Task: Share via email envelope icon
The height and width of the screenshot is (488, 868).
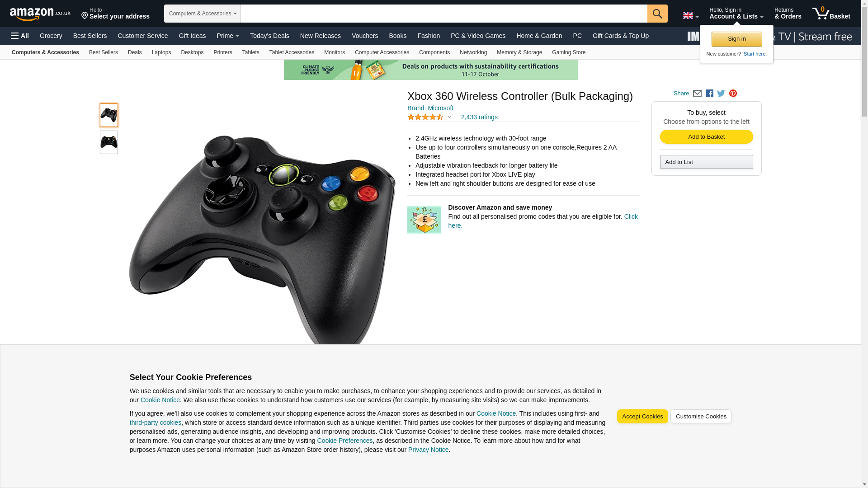Action: (x=697, y=94)
